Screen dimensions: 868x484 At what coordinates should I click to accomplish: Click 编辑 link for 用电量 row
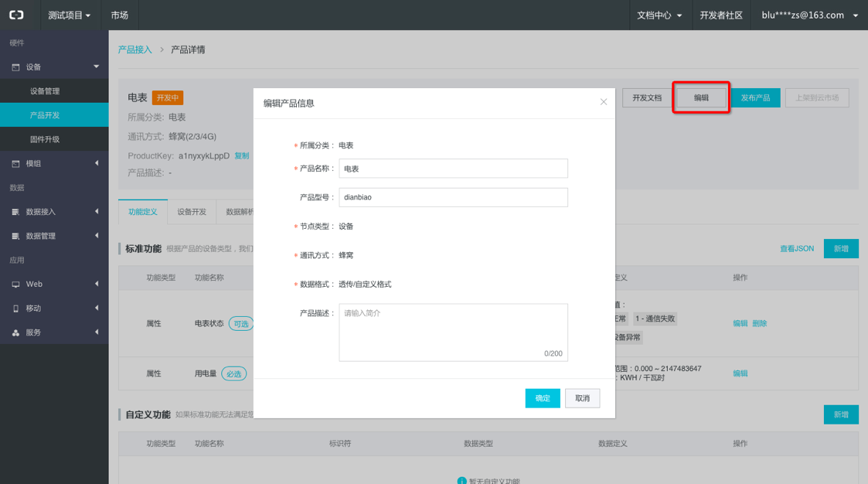coord(740,373)
